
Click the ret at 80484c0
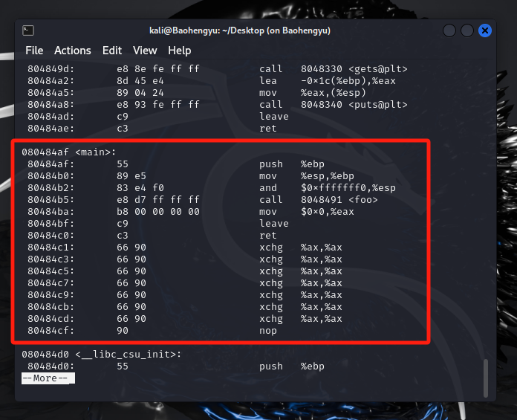pyautogui.click(x=268, y=236)
